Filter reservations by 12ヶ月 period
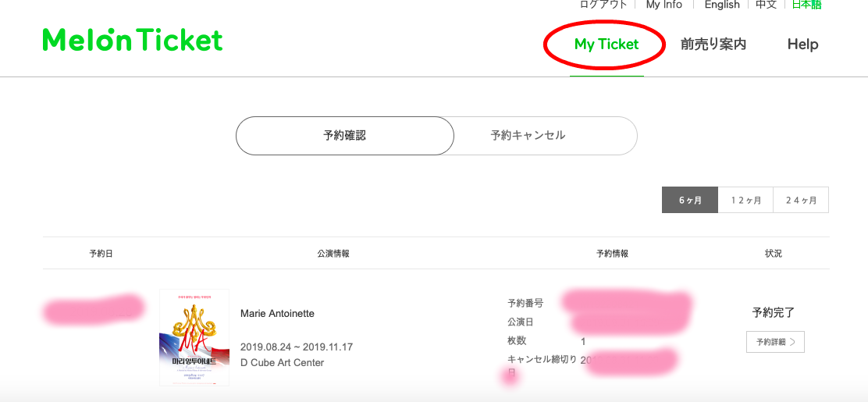The image size is (868, 402). tap(745, 200)
